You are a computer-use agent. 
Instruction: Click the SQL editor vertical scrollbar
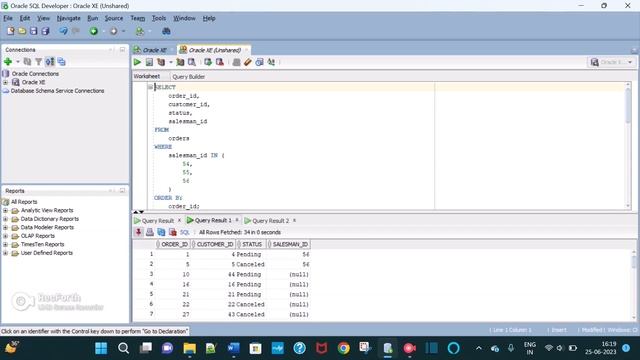pyautogui.click(x=628, y=145)
